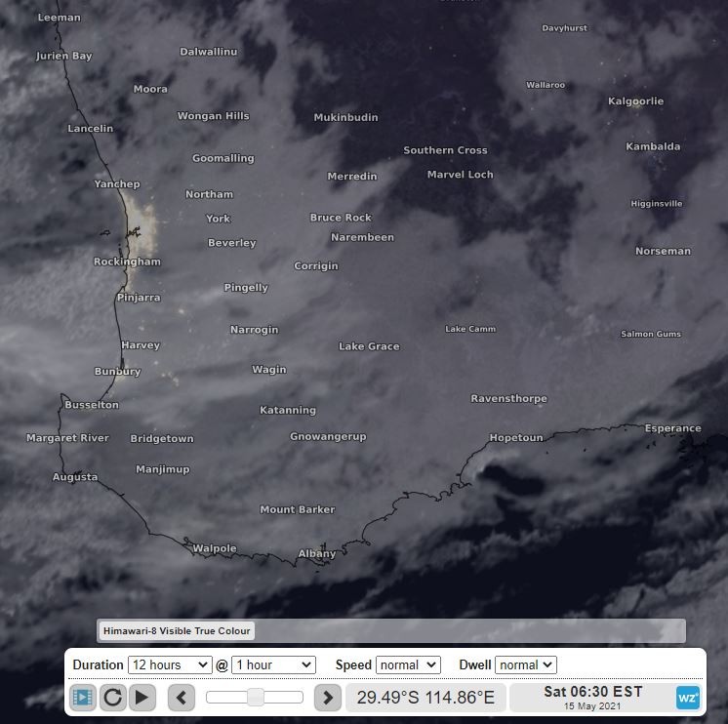
Task: Click the Albany town label
Action: pyautogui.click(x=316, y=554)
